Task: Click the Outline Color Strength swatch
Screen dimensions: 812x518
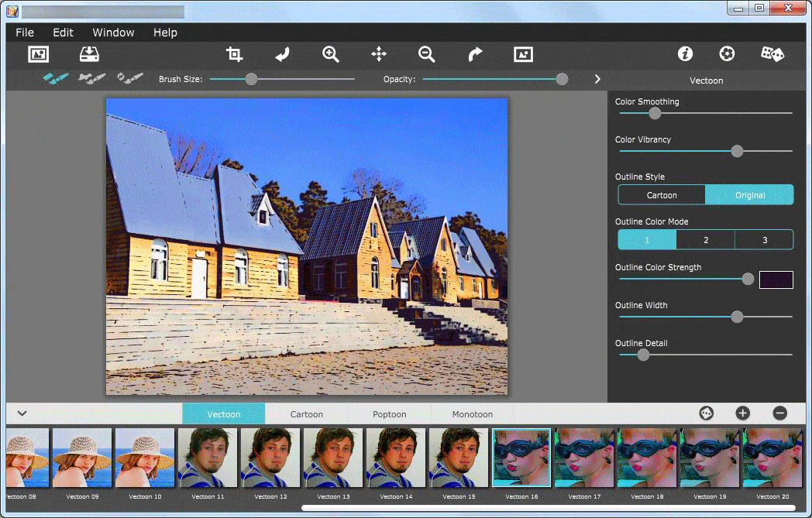Action: [x=776, y=279]
